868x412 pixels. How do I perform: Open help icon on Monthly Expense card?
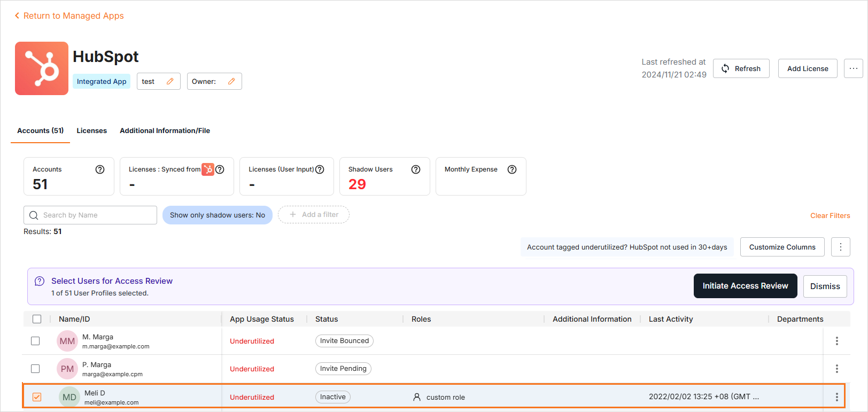click(x=512, y=169)
